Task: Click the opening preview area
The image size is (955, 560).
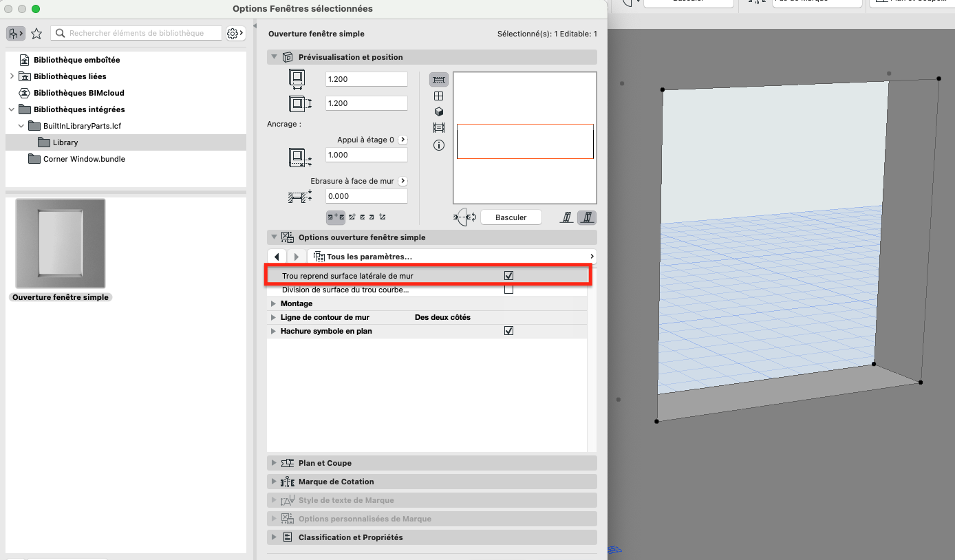Action: pos(525,138)
